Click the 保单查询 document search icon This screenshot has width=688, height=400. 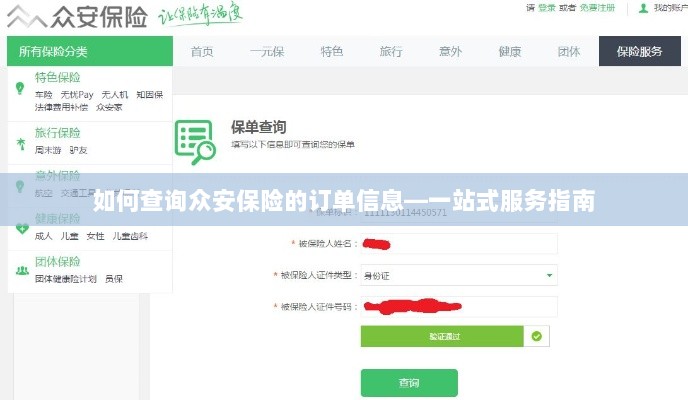195,142
